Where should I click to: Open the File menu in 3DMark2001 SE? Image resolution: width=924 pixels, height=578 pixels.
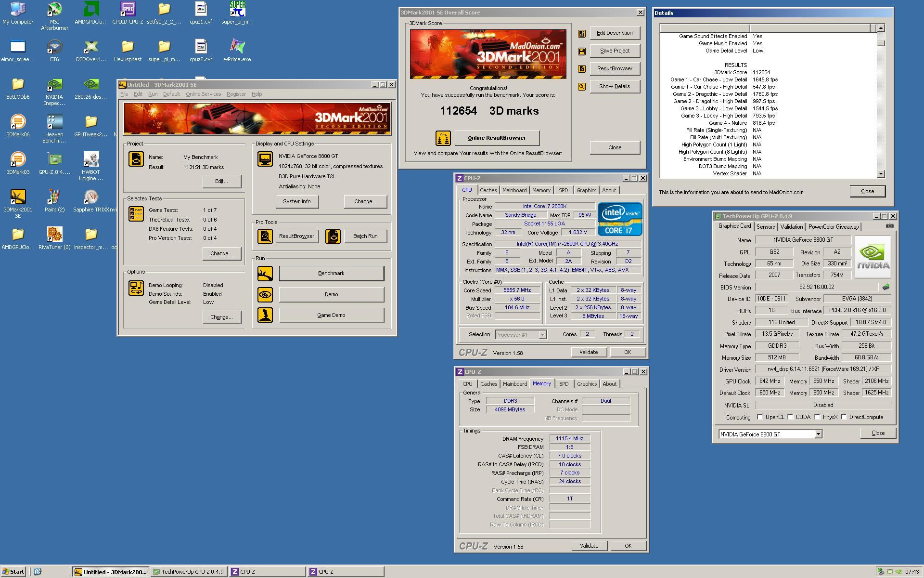(124, 94)
